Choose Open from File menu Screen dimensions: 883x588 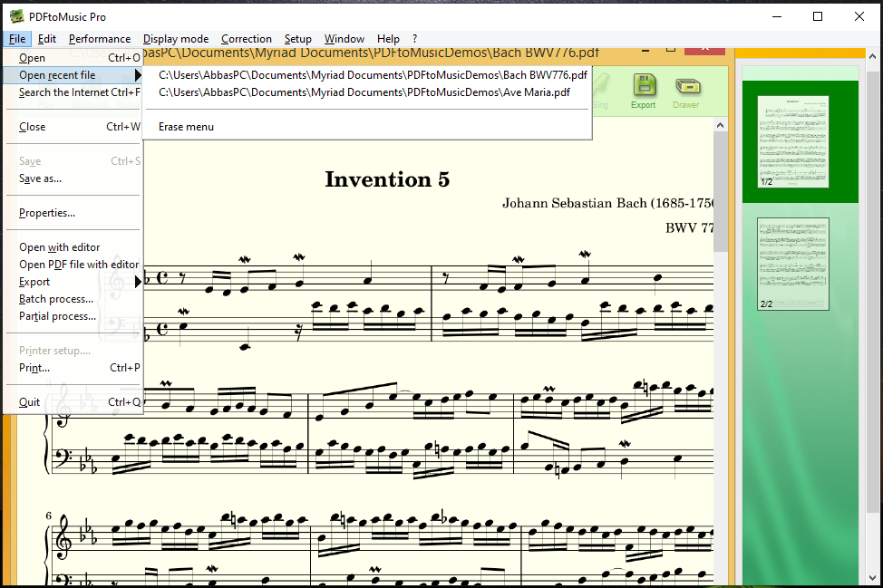coord(73,58)
